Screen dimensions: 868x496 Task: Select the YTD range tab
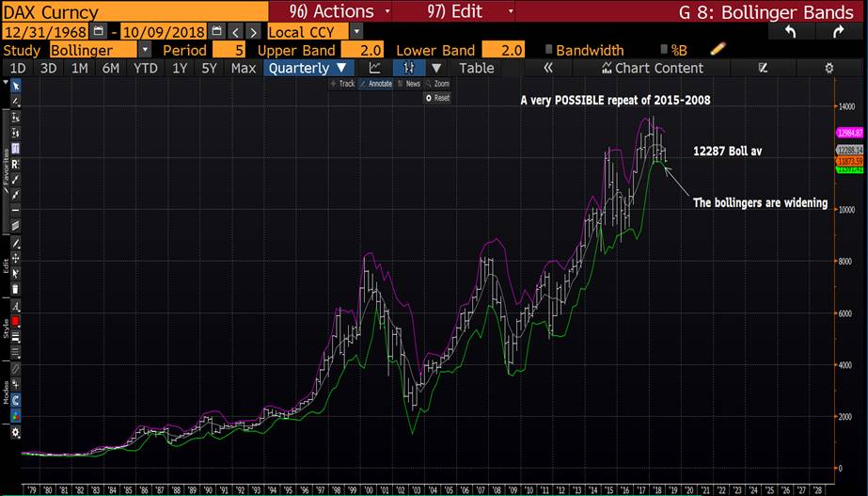click(x=145, y=68)
